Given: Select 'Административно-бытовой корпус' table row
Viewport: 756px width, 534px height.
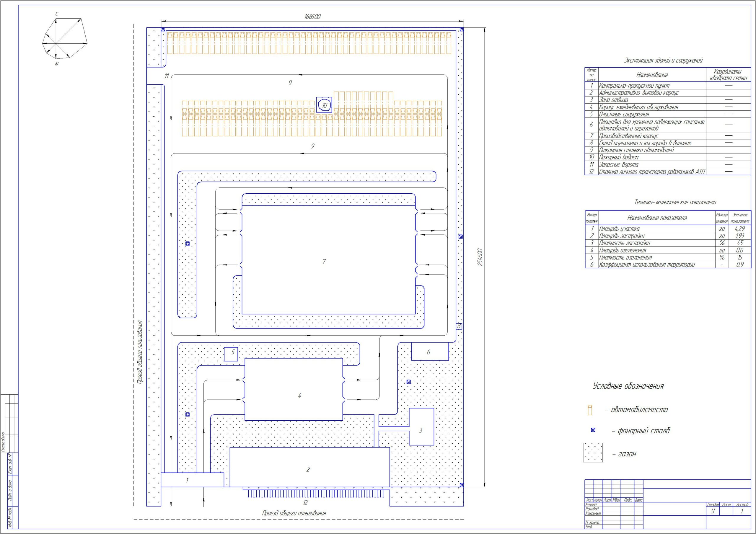Looking at the screenshot, I should point(668,93).
